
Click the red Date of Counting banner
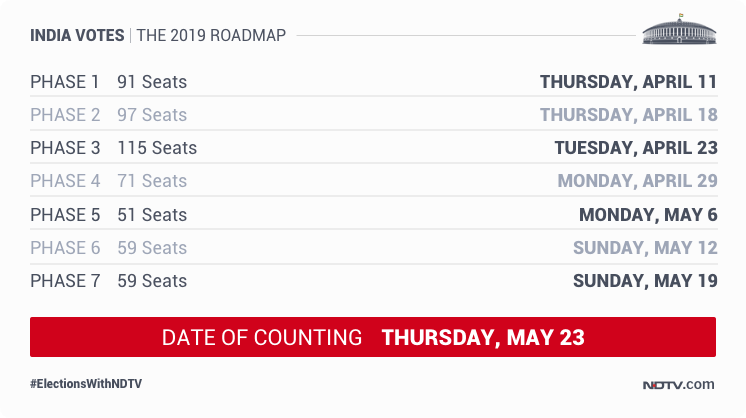(x=373, y=337)
